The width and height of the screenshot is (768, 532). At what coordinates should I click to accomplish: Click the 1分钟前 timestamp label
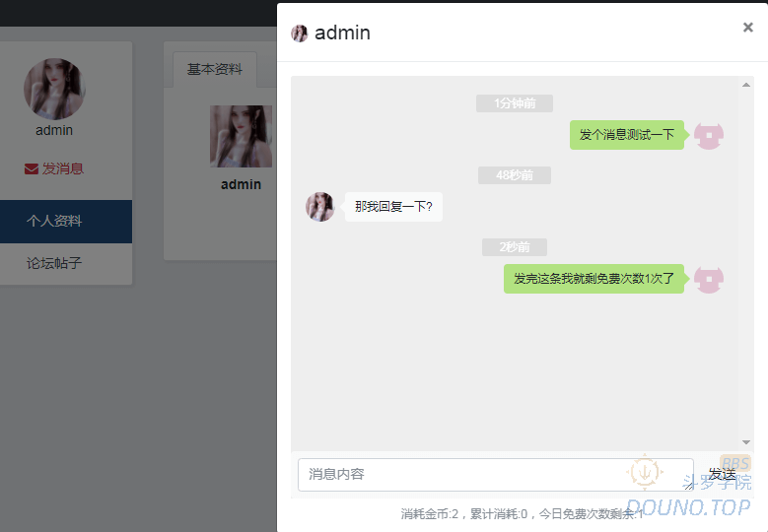514,103
